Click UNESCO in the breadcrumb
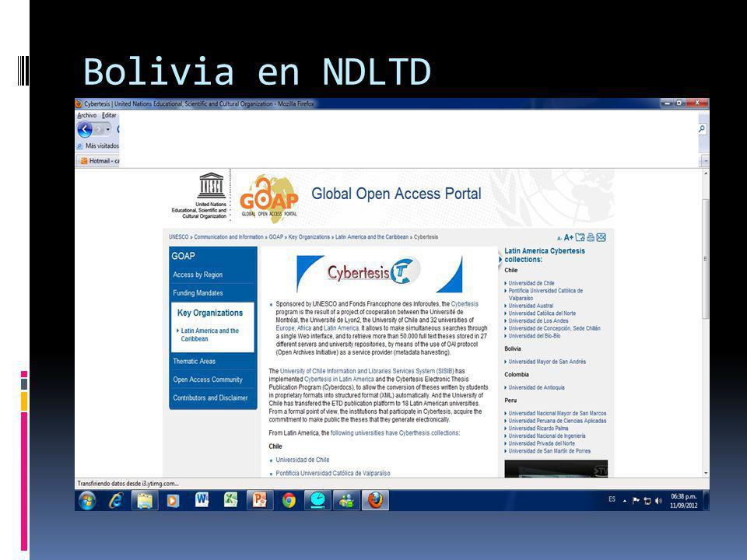This screenshot has width=747, height=560. pyautogui.click(x=179, y=236)
